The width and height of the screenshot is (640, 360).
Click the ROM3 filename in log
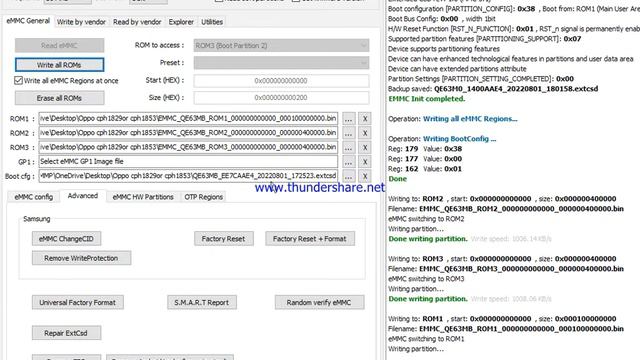click(521, 269)
